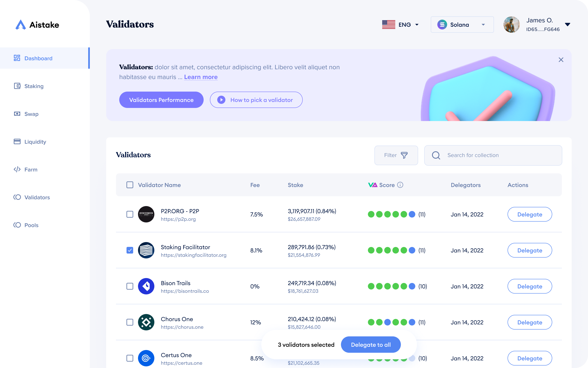Check the P2P.ORG row checkbox
This screenshot has width=588, height=368.
coord(130,214)
